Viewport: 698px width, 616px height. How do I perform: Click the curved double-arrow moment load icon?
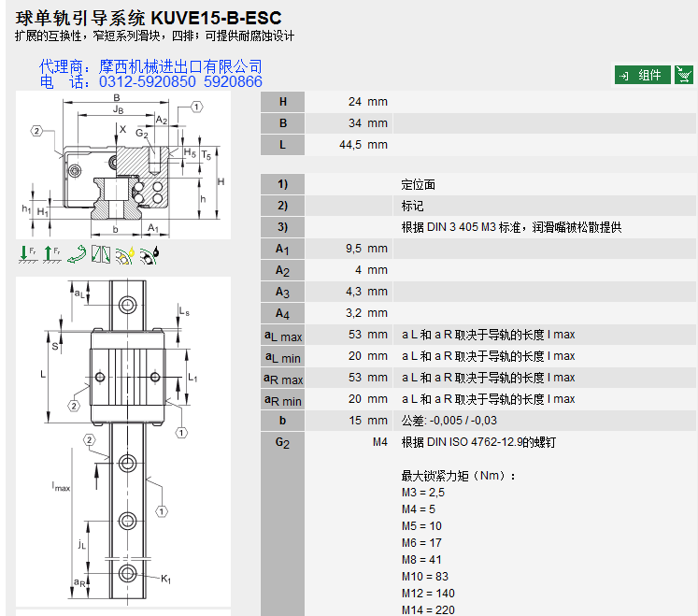[x=77, y=254]
